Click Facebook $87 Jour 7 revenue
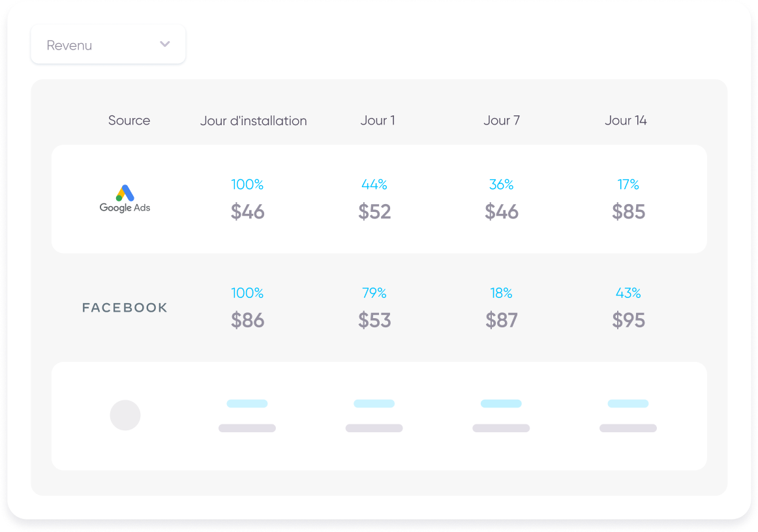 tap(501, 320)
